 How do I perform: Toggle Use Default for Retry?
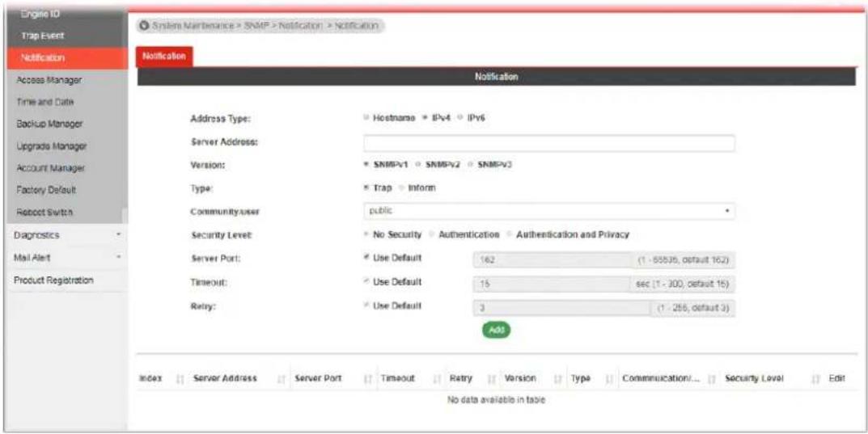(x=366, y=305)
